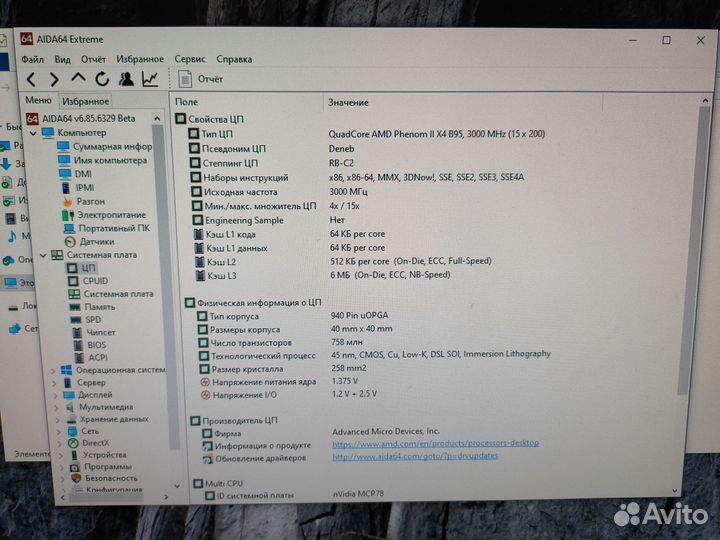
Task: Click the SPD memory icon
Action: 76,320
